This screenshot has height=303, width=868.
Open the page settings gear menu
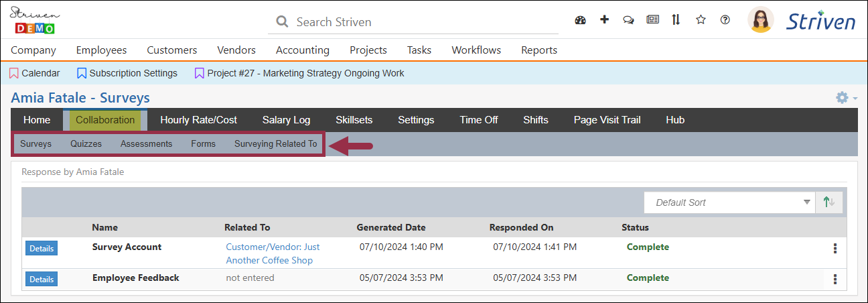(x=846, y=98)
